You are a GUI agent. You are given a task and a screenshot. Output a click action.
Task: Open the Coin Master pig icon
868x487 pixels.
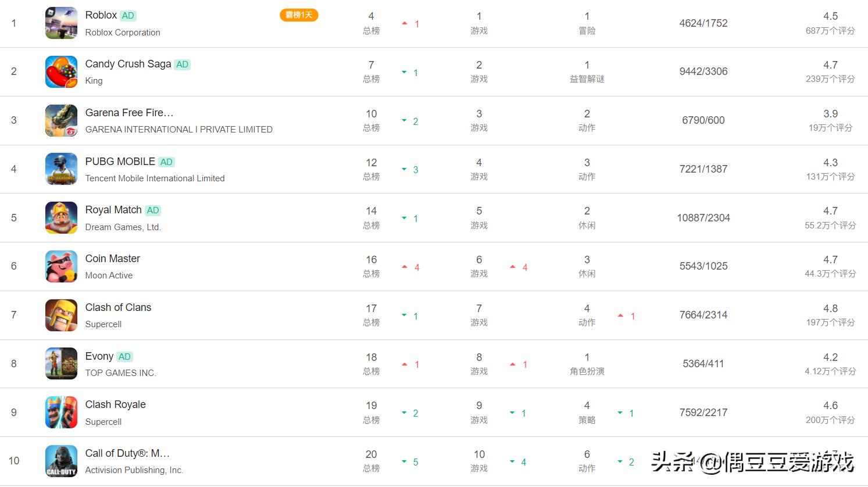click(x=61, y=266)
